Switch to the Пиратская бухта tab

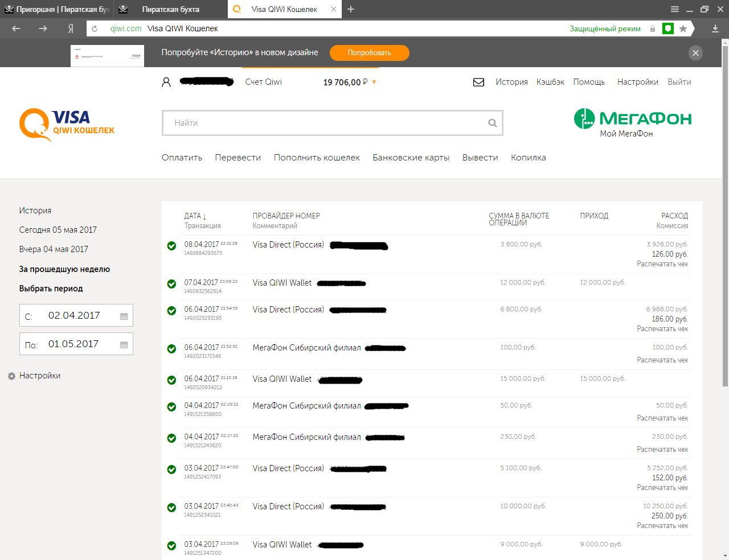[171, 9]
